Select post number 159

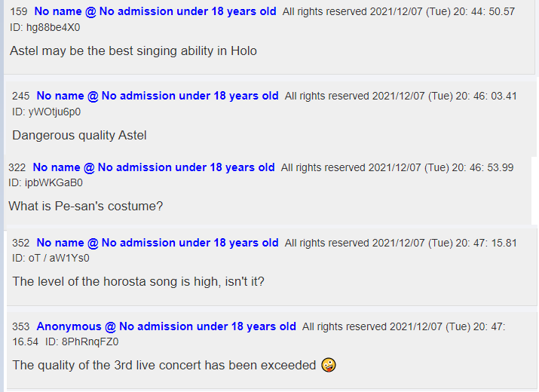coord(19,11)
